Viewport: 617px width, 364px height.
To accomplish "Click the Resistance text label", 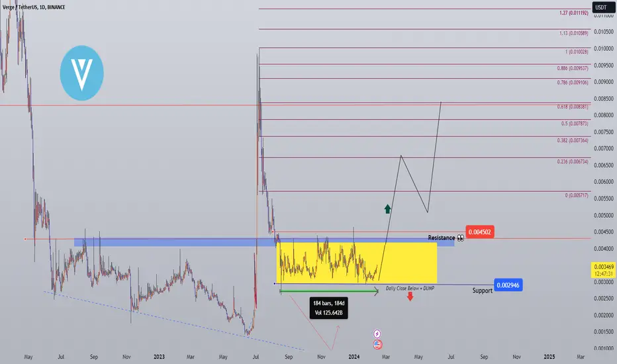I will point(441,238).
